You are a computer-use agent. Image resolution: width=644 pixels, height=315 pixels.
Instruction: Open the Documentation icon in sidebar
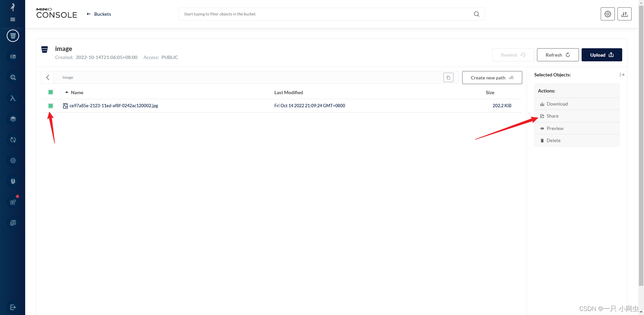click(x=13, y=223)
